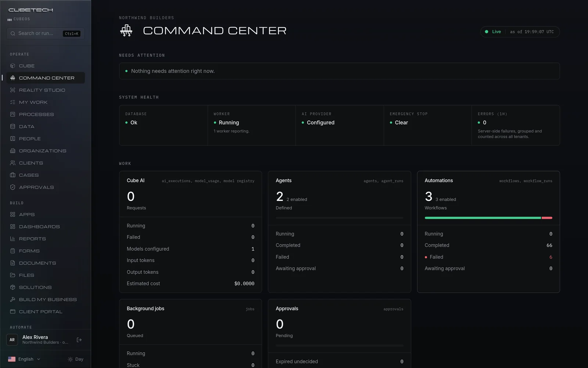
Task: Select the Dashboards sidebar icon
Action: click(x=12, y=227)
